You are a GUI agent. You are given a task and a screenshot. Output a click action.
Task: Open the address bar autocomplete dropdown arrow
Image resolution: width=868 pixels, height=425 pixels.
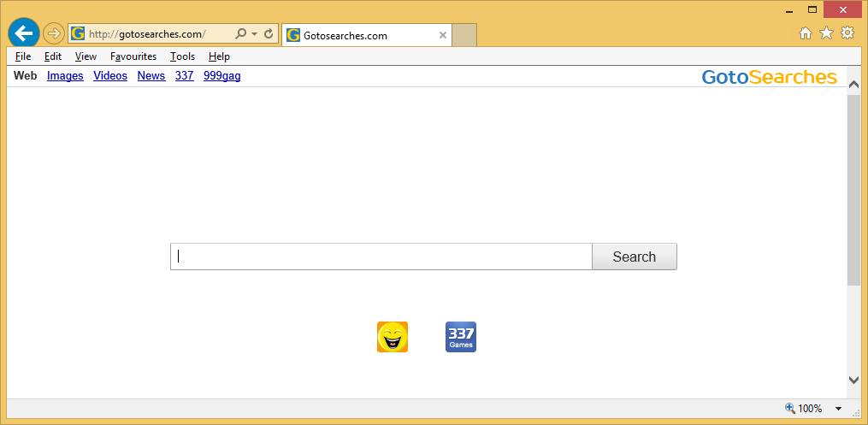pos(255,33)
